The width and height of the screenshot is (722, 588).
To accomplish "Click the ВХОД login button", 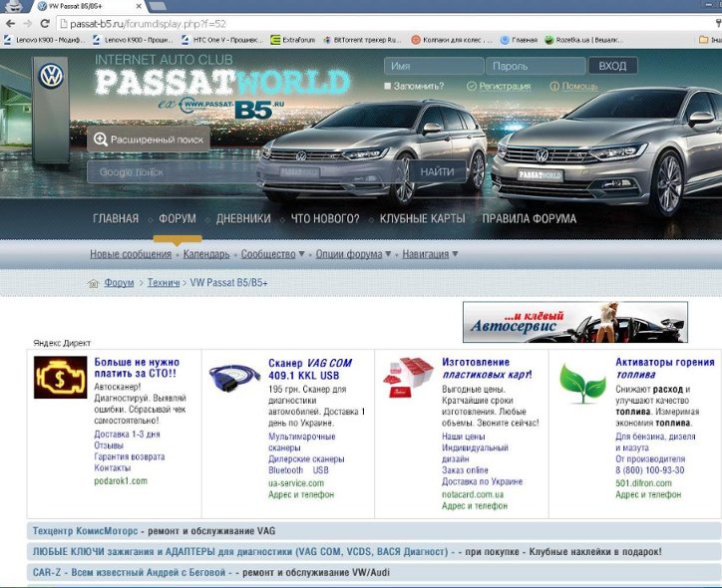I will 613,66.
